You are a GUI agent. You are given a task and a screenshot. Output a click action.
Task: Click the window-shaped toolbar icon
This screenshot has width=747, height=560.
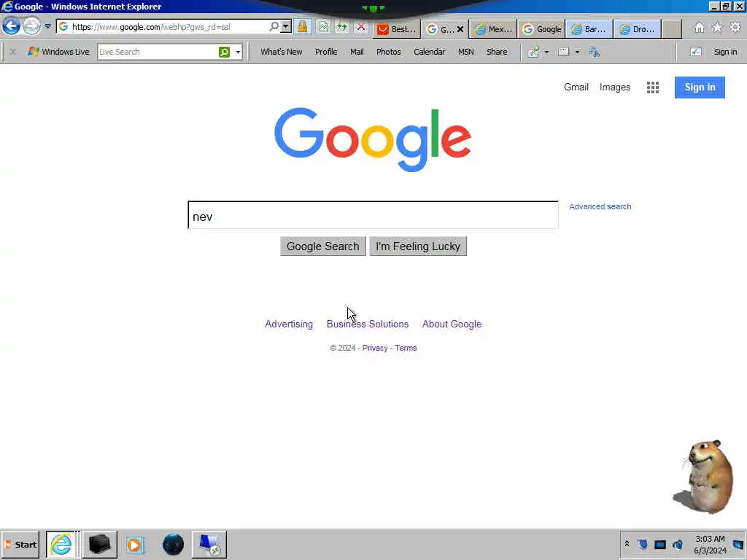coord(564,52)
